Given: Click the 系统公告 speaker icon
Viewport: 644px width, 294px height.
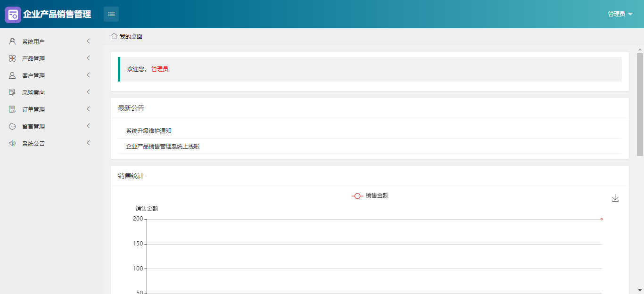Looking at the screenshot, I should pyautogui.click(x=12, y=143).
